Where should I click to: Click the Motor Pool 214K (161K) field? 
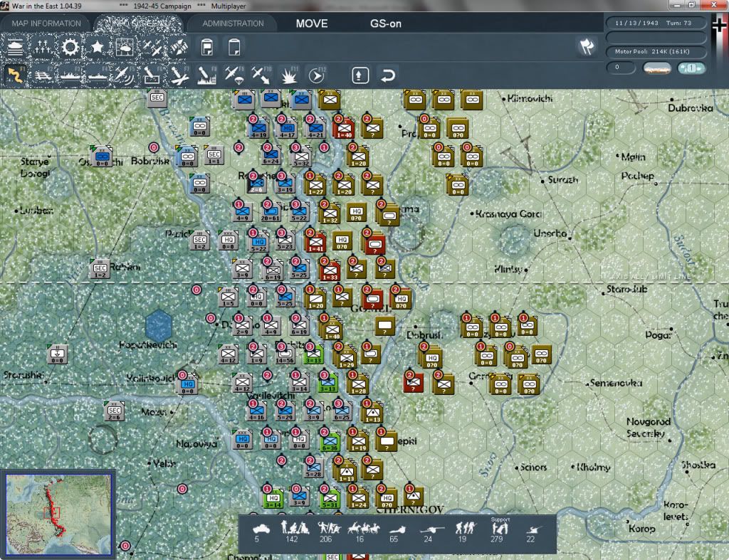[656, 51]
